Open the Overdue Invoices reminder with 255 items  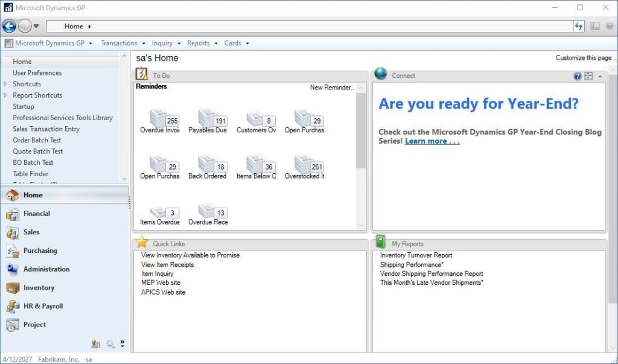159,121
